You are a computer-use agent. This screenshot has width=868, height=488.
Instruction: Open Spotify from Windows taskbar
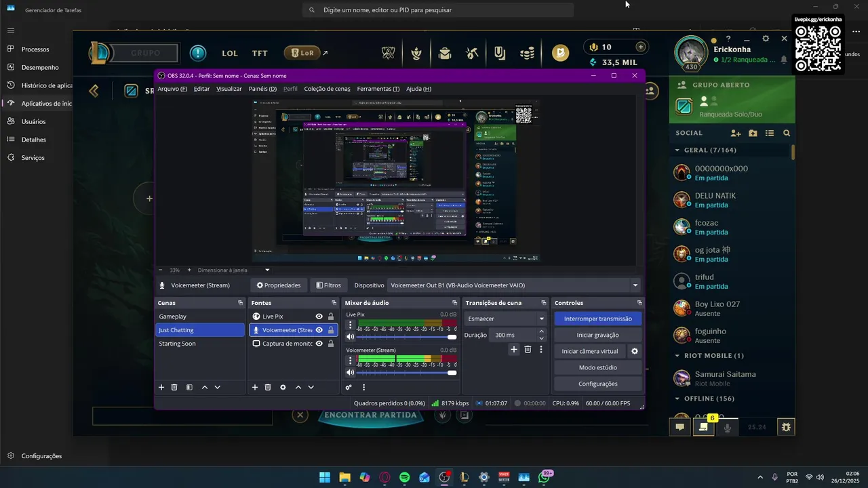click(404, 477)
